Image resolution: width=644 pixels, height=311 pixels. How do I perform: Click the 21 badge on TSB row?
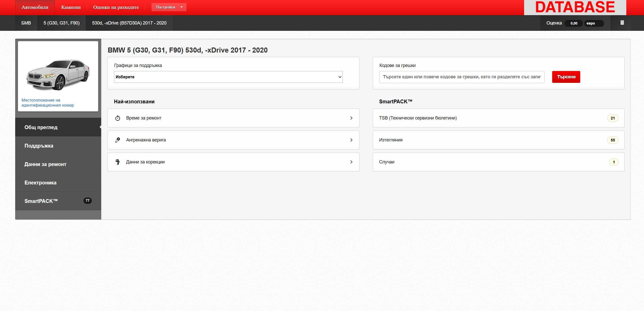tap(613, 118)
